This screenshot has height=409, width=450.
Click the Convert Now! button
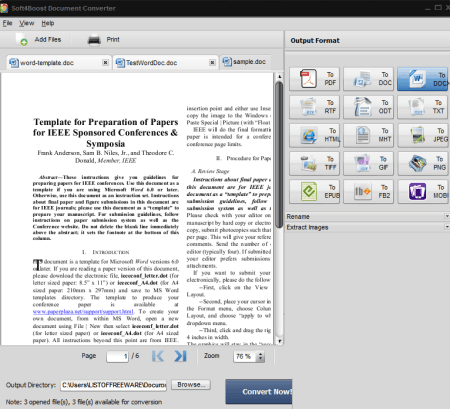[x=259, y=392]
